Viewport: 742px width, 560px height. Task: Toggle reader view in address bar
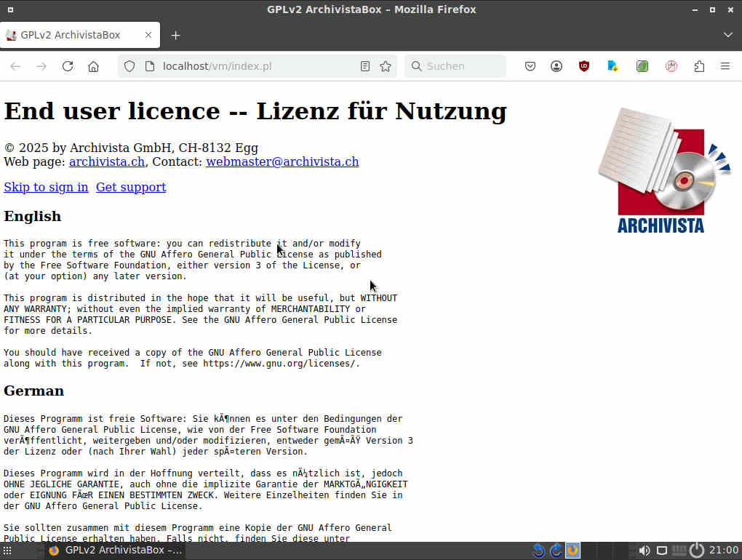(x=365, y=66)
